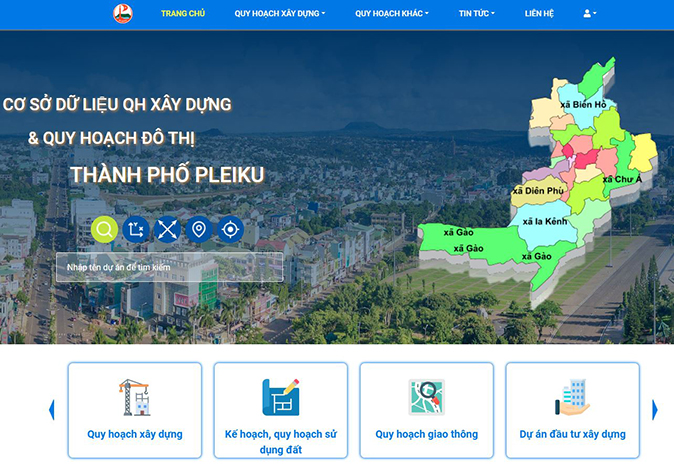Click the crosshair current-position icon
The width and height of the screenshot is (674, 465).
(230, 229)
